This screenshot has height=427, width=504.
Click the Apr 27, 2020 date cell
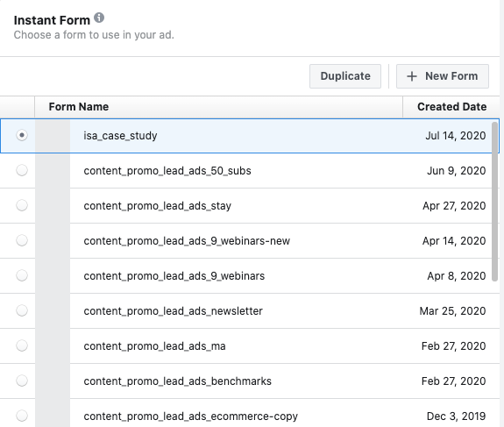pyautogui.click(x=454, y=206)
